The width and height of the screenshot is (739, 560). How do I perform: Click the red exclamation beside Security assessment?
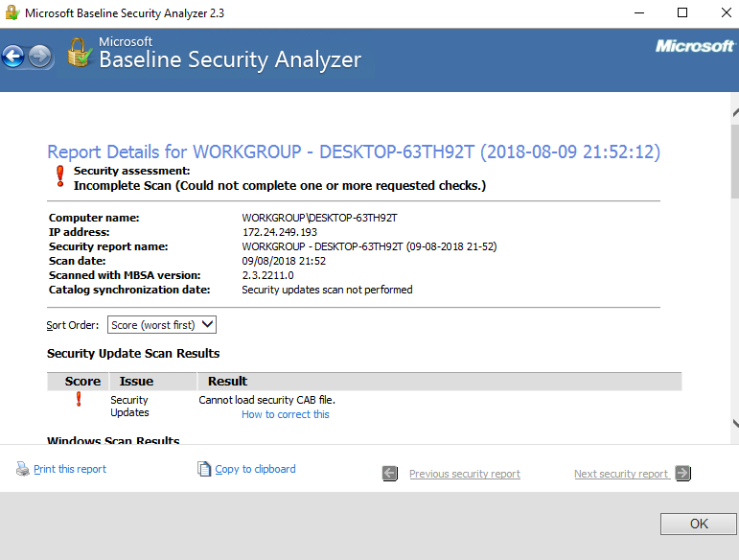click(x=60, y=176)
